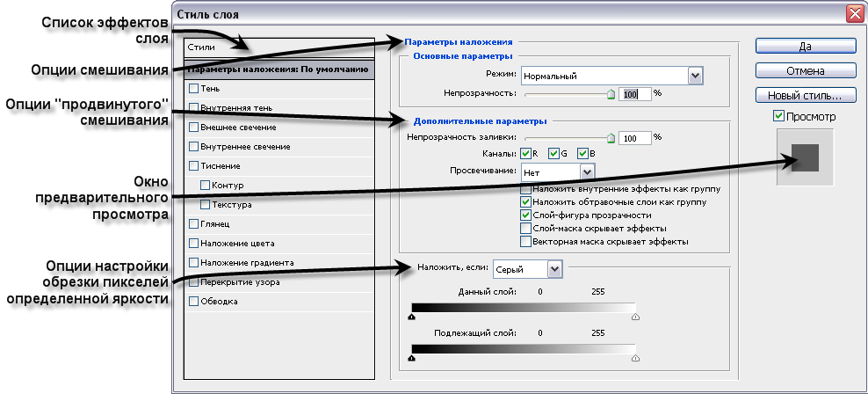Toggle the G channel checkbox

[554, 154]
